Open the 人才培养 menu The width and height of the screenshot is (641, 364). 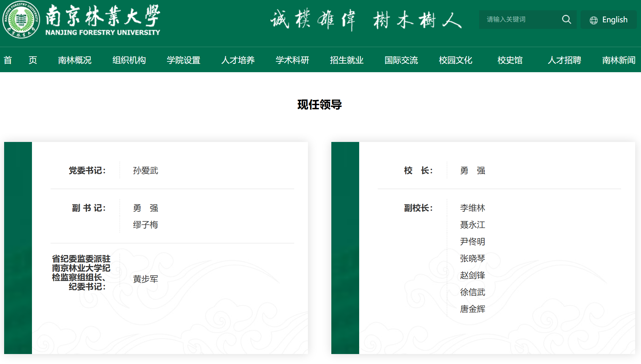238,60
